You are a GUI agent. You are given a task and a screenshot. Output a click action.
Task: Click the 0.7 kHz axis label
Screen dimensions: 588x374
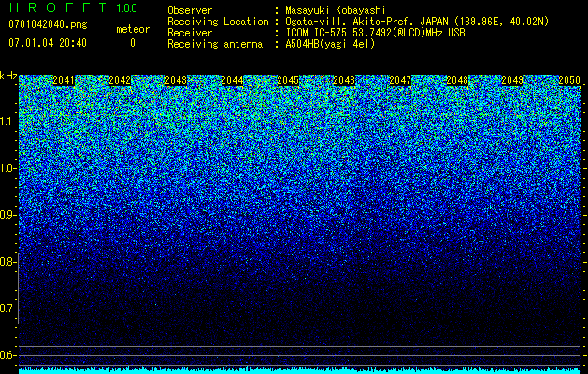[x=7, y=309]
